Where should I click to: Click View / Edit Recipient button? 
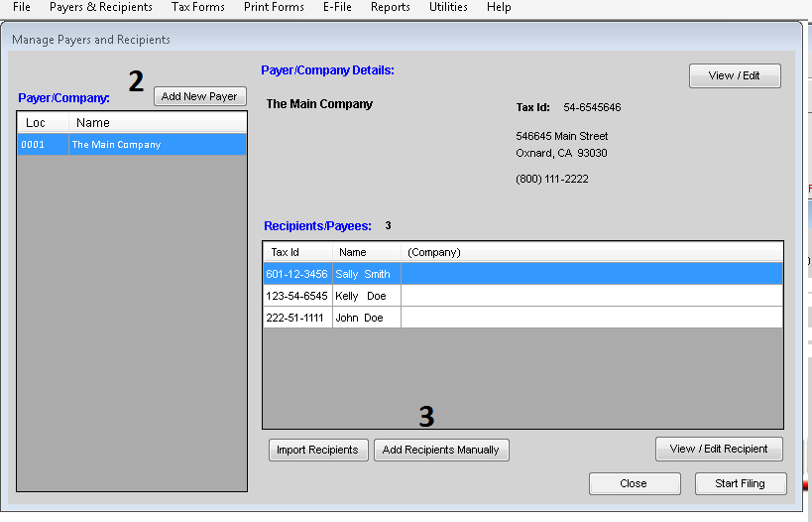(x=719, y=449)
